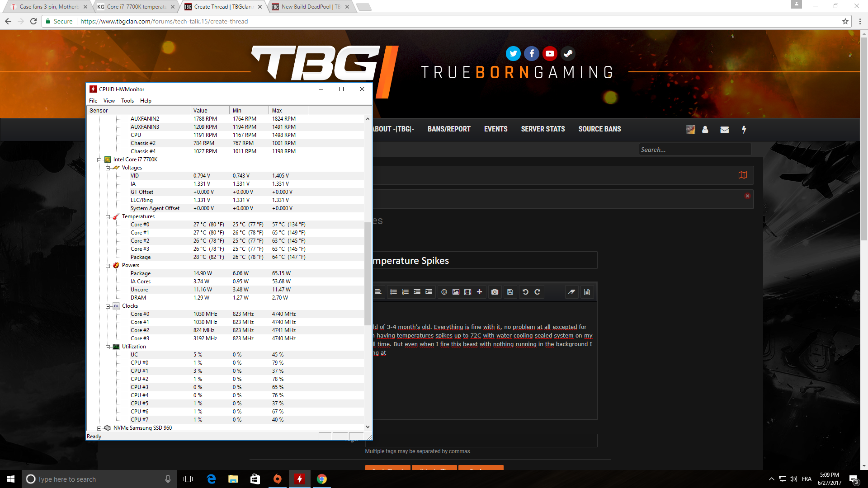Open the smilies picker in editor
This screenshot has height=488, width=868.
444,292
